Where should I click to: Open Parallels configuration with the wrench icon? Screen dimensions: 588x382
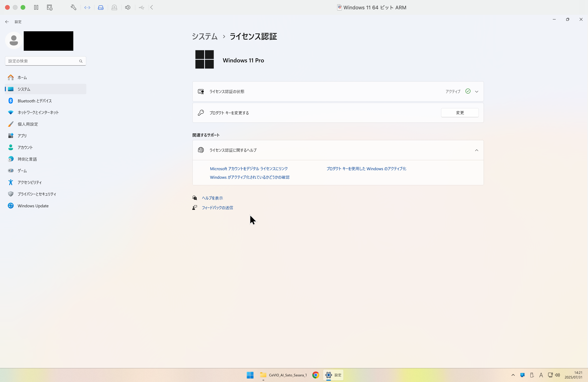73,7
